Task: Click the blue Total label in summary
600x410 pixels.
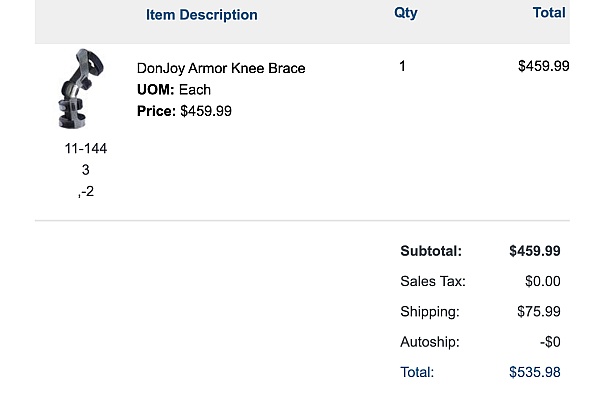Action: pos(417,372)
